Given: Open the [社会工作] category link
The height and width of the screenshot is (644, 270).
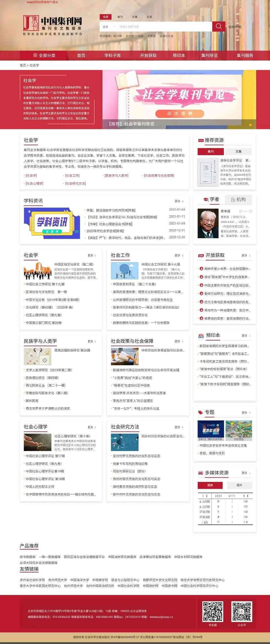Looking at the screenshot, I should [72, 175].
